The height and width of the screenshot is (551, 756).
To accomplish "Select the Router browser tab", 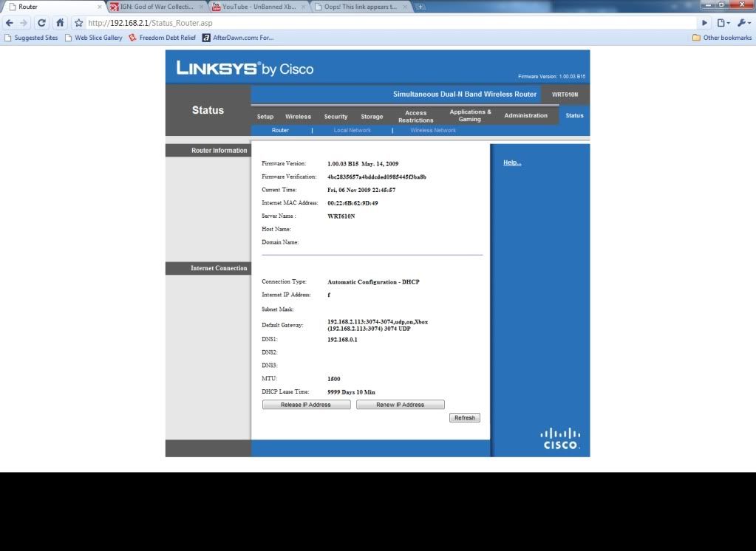I will [x=53, y=7].
